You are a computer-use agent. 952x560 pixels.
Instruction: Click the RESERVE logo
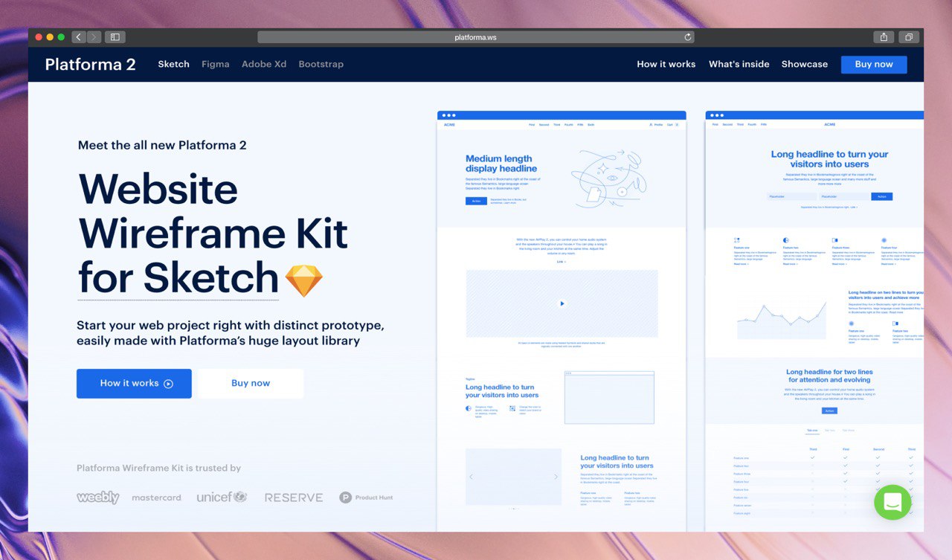[x=294, y=498]
